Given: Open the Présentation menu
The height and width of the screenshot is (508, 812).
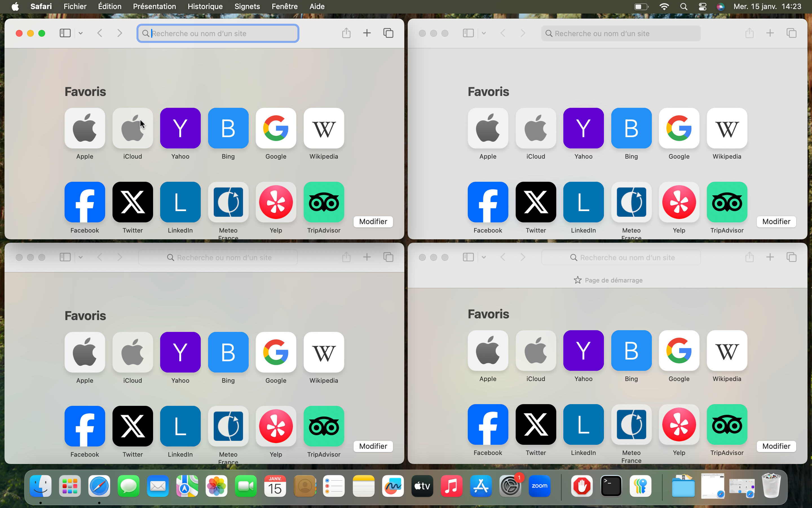Looking at the screenshot, I should coord(154,6).
